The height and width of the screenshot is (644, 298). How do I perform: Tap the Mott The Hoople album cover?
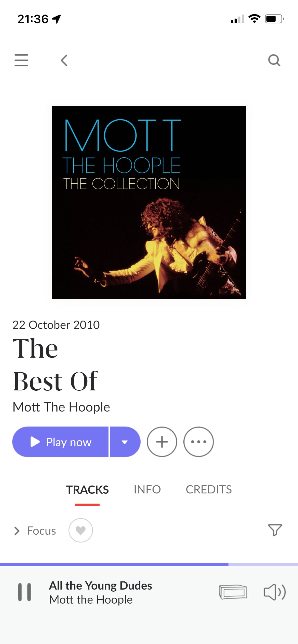149,202
